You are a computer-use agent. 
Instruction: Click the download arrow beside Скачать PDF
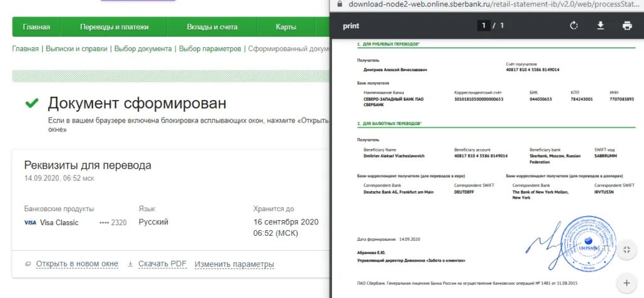point(130,264)
